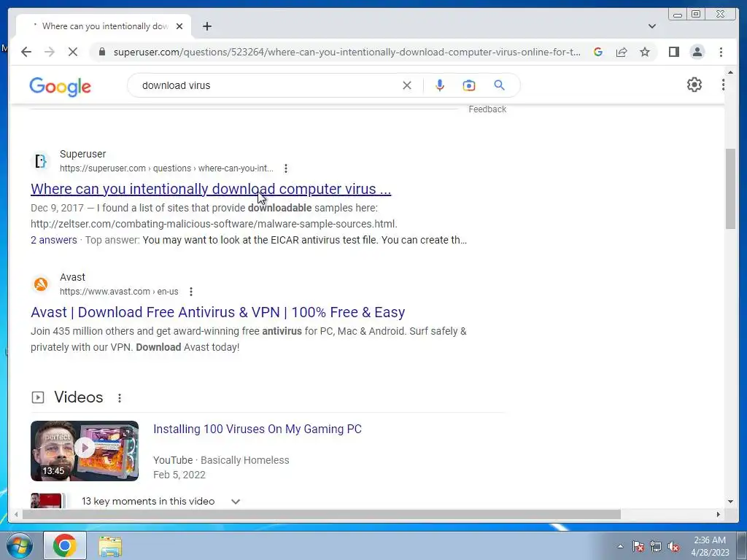The image size is (747, 560).
Task: Click the Superuser site favicon
Action: point(41,161)
